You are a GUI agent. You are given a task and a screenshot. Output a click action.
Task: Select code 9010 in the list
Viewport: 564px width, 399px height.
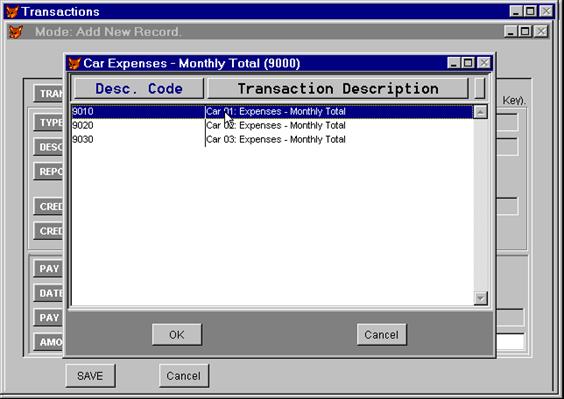(x=82, y=112)
